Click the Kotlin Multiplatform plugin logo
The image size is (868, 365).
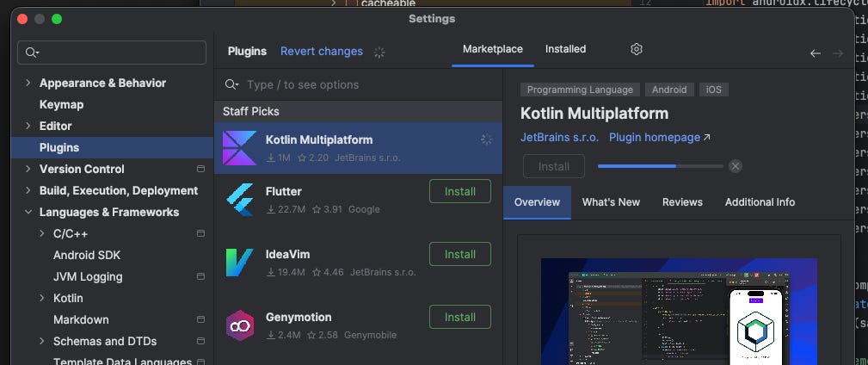239,148
